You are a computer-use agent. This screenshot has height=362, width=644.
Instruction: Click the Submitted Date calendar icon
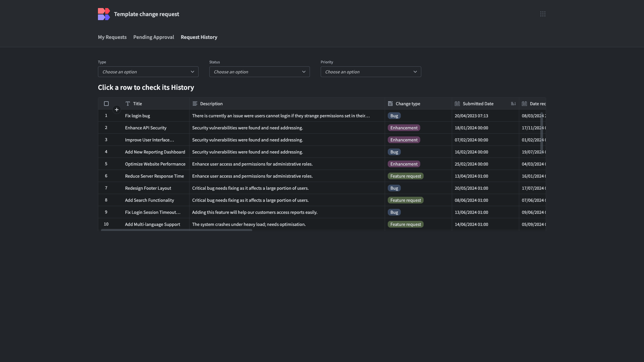pos(458,104)
